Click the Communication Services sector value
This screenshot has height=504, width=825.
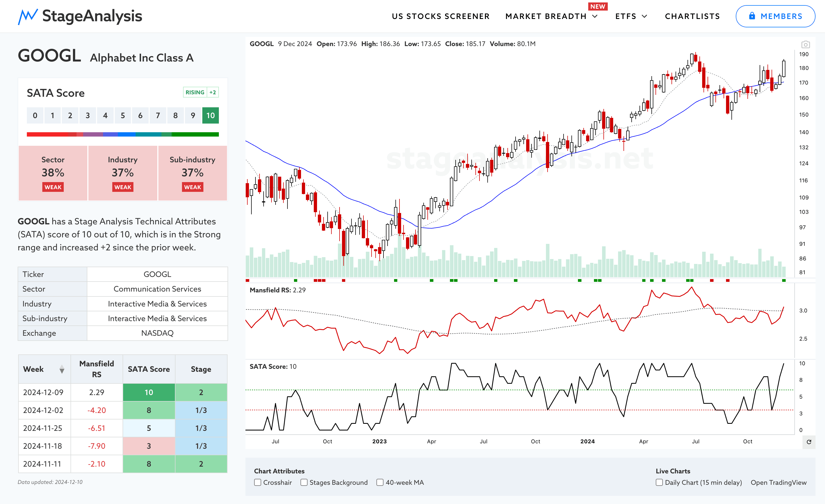click(x=157, y=289)
